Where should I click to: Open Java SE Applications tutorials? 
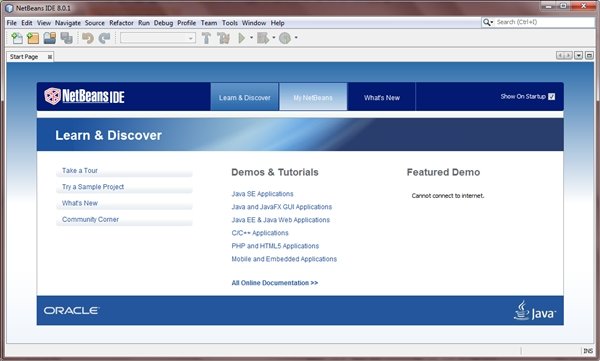pos(262,194)
